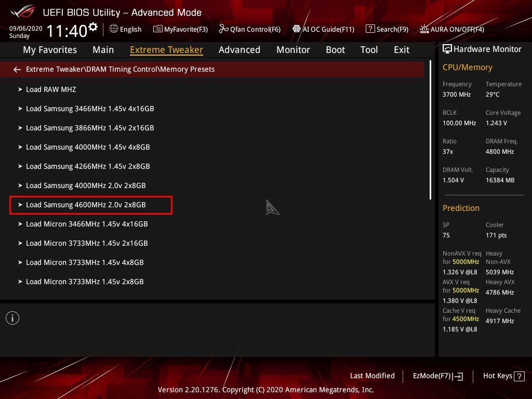The image size is (532, 399).
Task: Click the DRAM Volt. 1.504 V value
Action: 453,180
